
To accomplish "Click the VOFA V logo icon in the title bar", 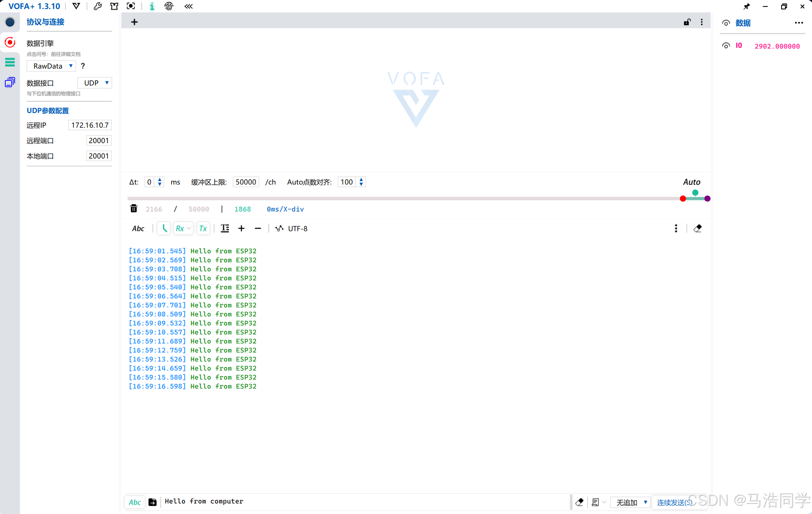I will click(76, 6).
